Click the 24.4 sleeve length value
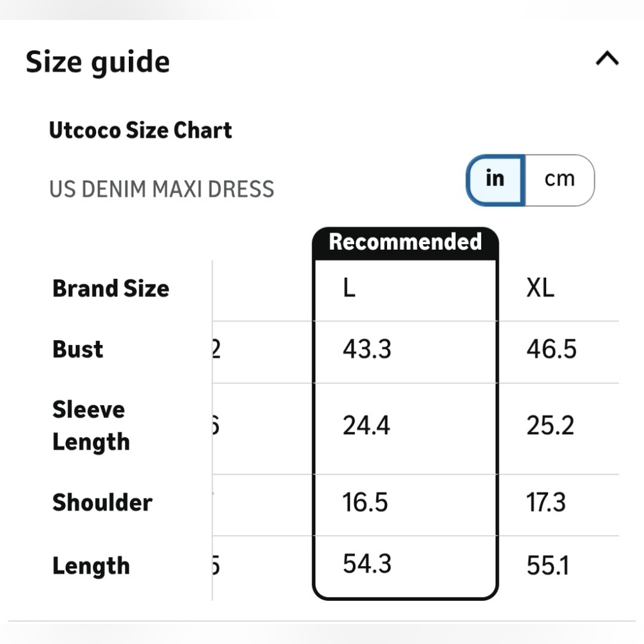This screenshot has width=644, height=644. tap(366, 426)
